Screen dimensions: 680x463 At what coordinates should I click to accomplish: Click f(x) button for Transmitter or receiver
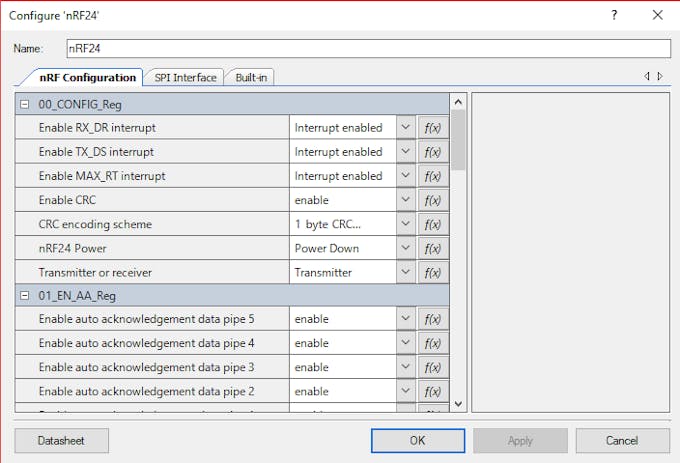[433, 273]
